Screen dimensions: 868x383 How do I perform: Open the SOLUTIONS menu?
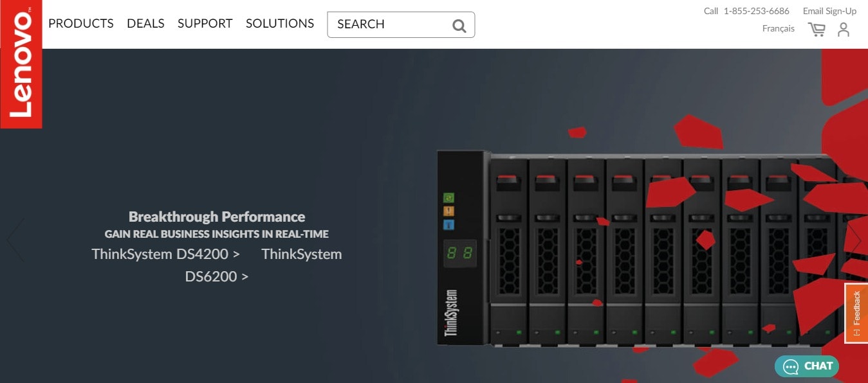[x=280, y=24]
